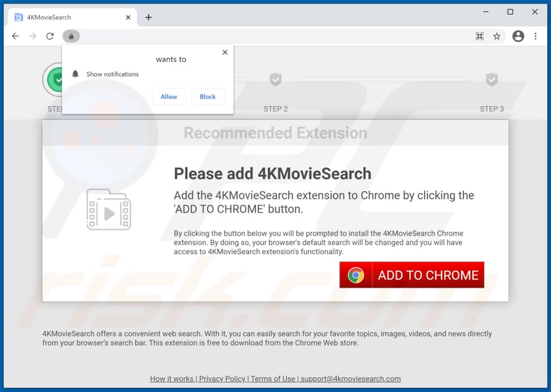Click the support@4kmoviesearch.com email link
This screenshot has height=392, width=551.
tap(351, 379)
